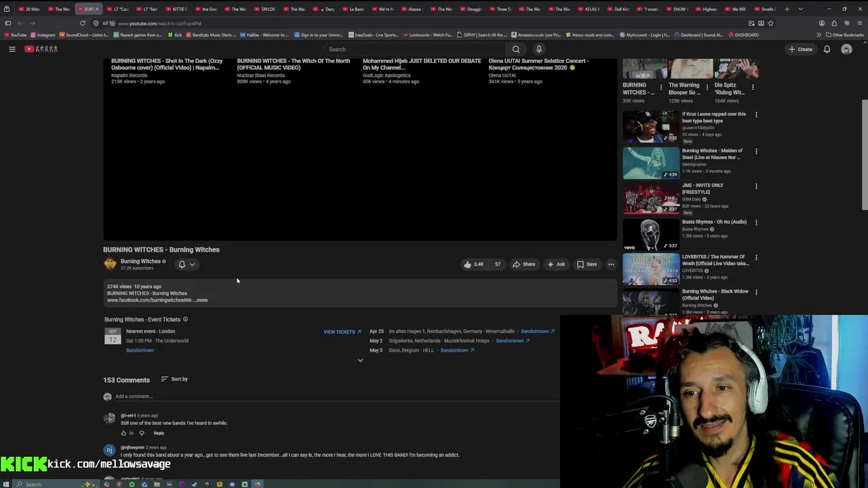Open Bandsintown link for May 2 event
This screenshot has width=868, height=488.
(513, 341)
